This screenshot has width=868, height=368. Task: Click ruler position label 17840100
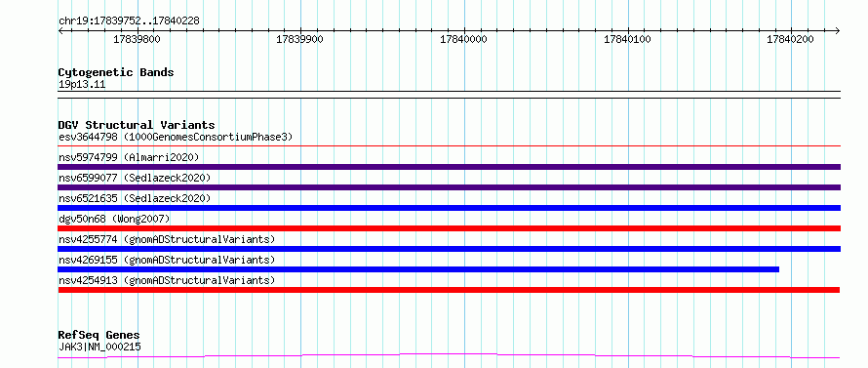(x=627, y=39)
